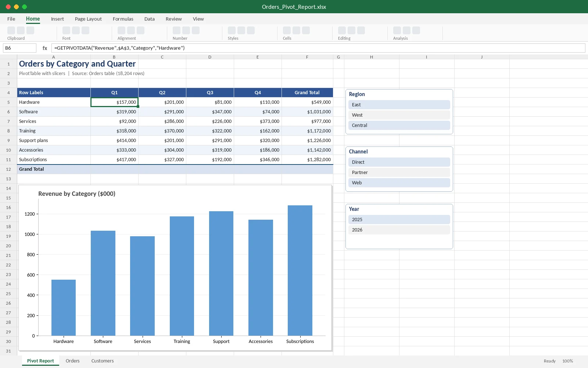The width and height of the screenshot is (588, 368).
Task: Toggle the Direct channel slicer item
Action: pos(399,162)
